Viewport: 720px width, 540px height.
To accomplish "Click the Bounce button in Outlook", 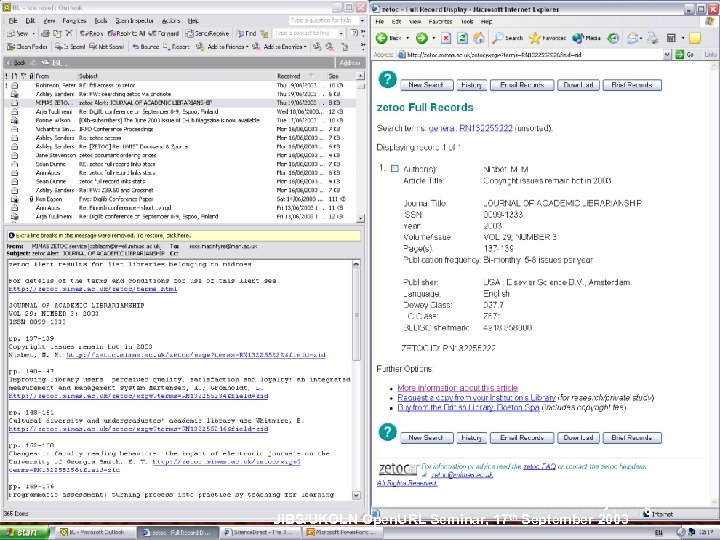I will 145,46.
